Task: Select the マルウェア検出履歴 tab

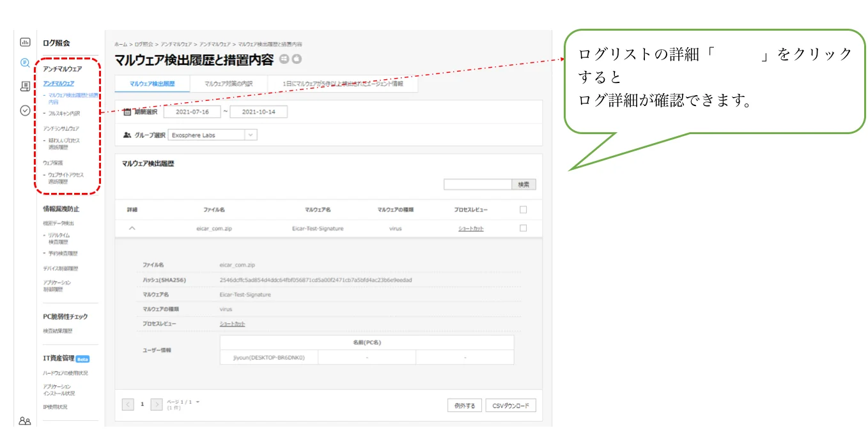Action: click(x=152, y=84)
